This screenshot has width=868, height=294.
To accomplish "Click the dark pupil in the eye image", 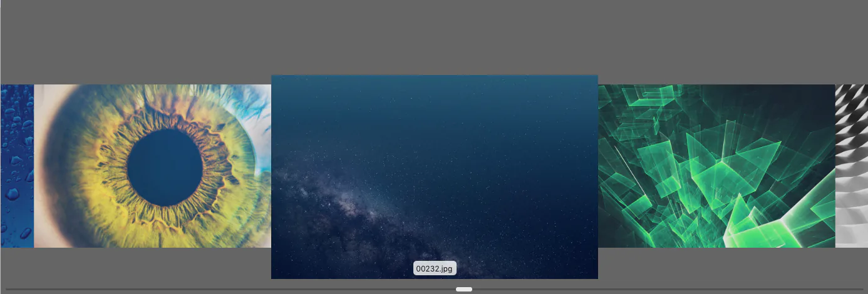I will [x=165, y=167].
